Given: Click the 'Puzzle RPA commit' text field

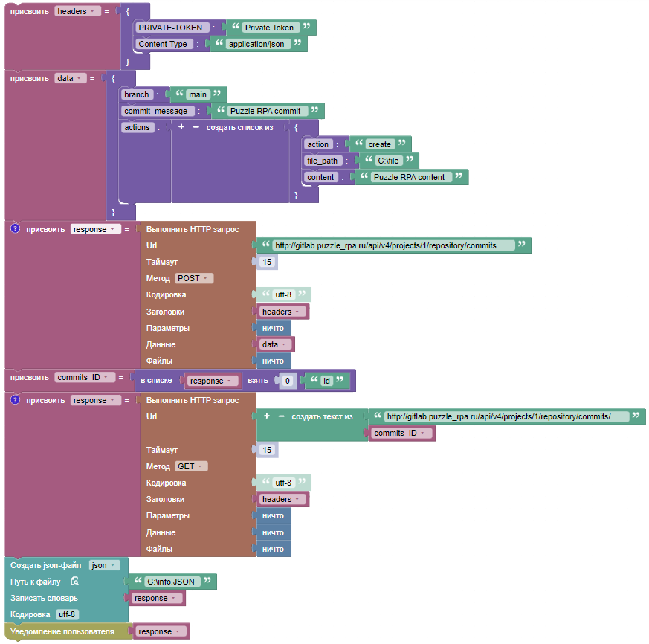Looking at the screenshot, I should (x=265, y=111).
